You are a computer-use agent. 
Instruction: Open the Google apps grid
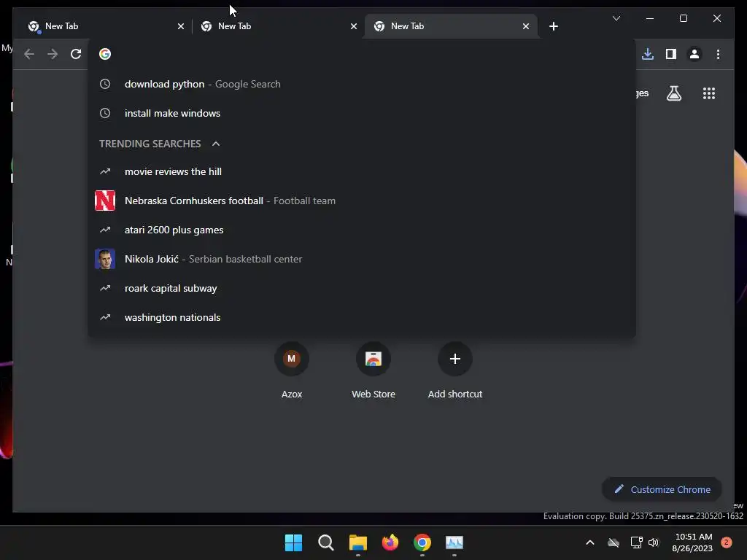709,93
